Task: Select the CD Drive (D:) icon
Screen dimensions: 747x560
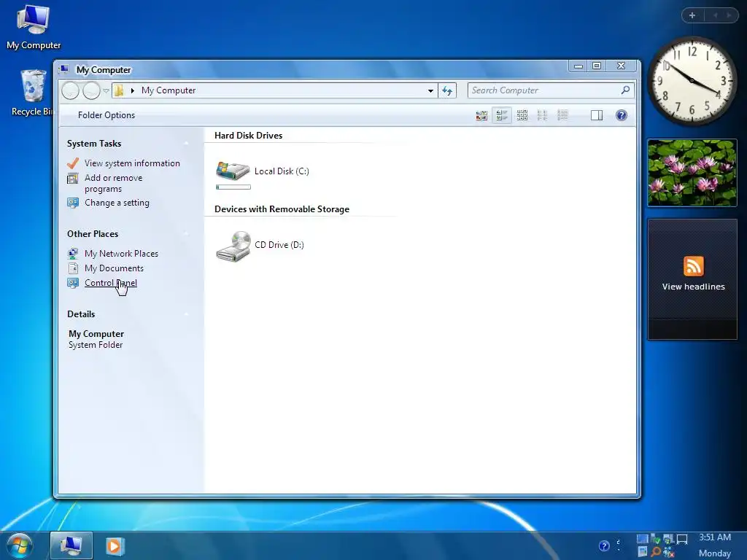Action: tap(233, 246)
